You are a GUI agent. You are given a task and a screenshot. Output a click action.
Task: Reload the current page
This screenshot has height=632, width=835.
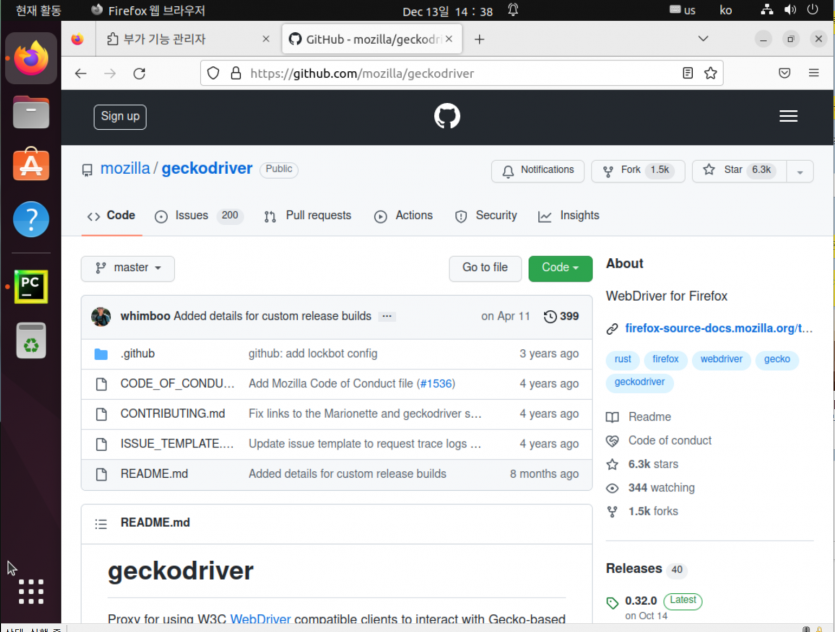pos(140,73)
